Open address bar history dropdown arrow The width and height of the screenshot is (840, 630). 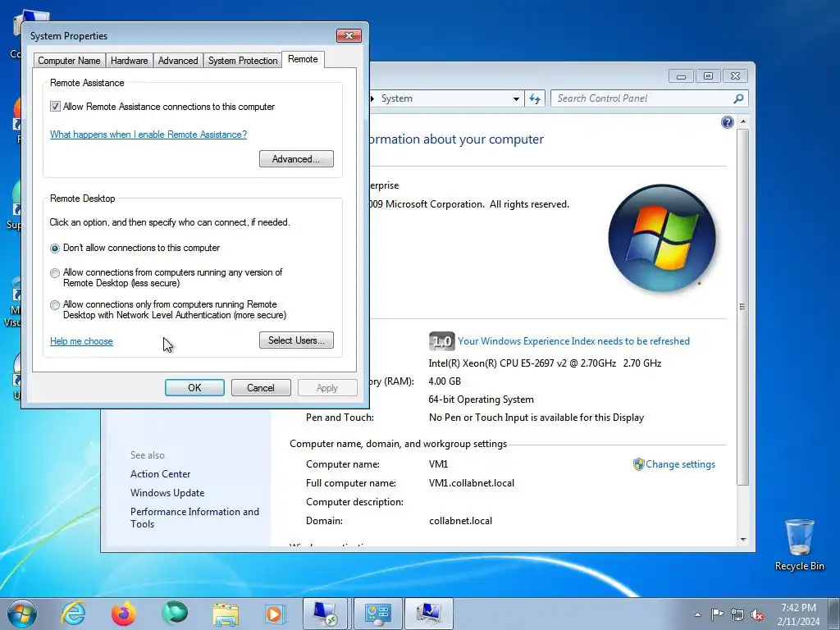(x=516, y=98)
